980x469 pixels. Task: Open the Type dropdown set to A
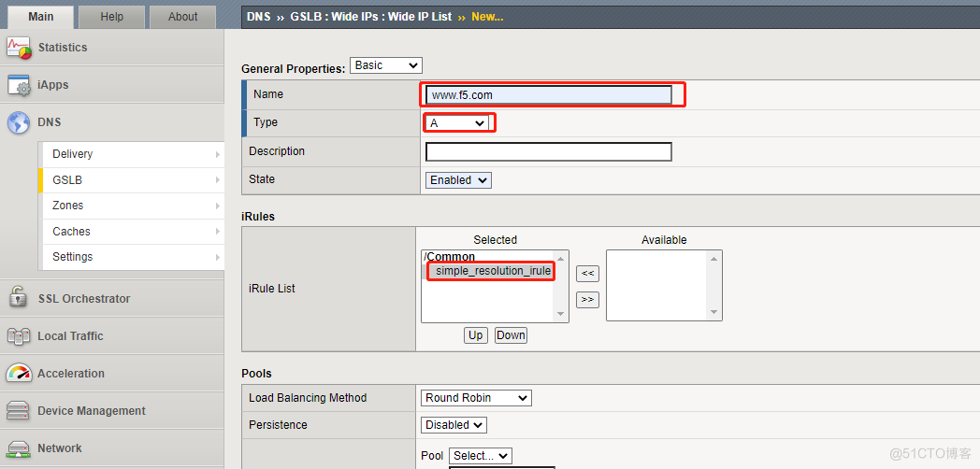[x=457, y=122]
